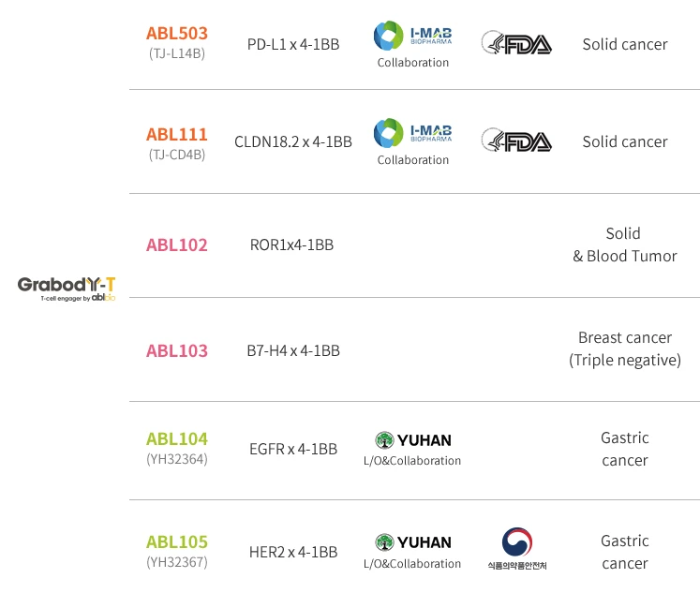Click the FDA logo in the ABL503 row
Image resolution: width=700 pixels, height=593 pixels.
point(516,43)
